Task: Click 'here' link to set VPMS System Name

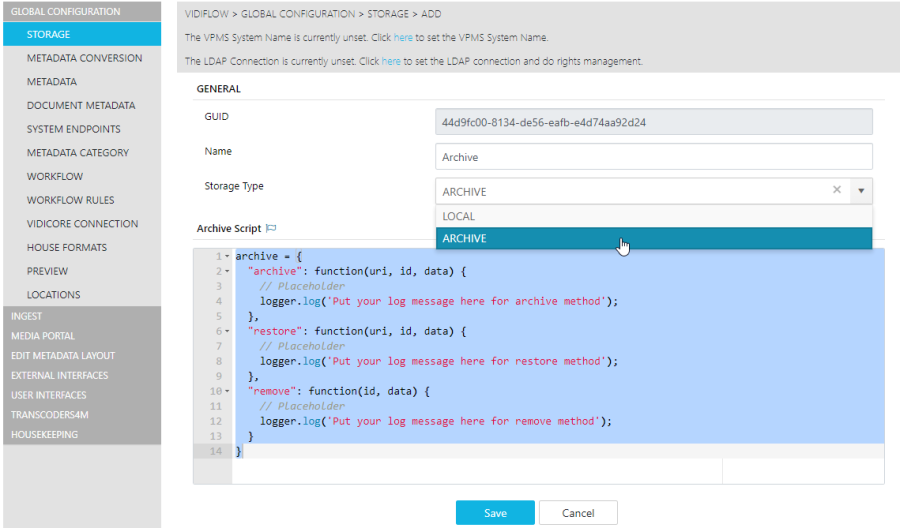Action: [402, 37]
